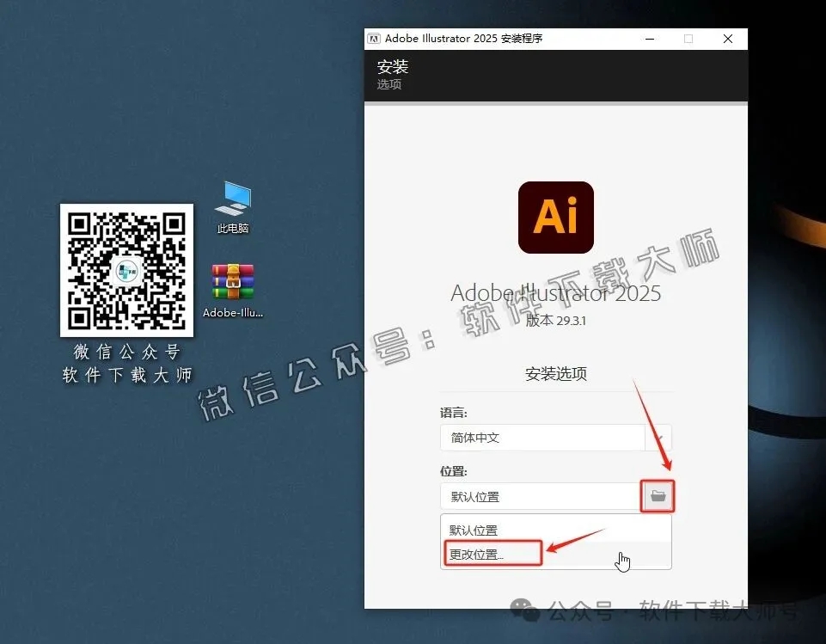The width and height of the screenshot is (826, 644).
Task: Open the Adobe-Illu WinRAR archive on the desktop
Action: (x=232, y=284)
